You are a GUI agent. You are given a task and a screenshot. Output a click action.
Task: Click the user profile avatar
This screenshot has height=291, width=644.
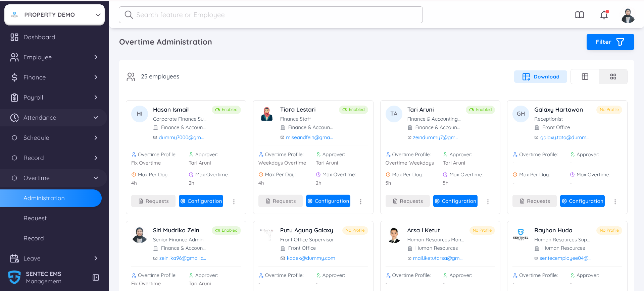[x=628, y=15]
